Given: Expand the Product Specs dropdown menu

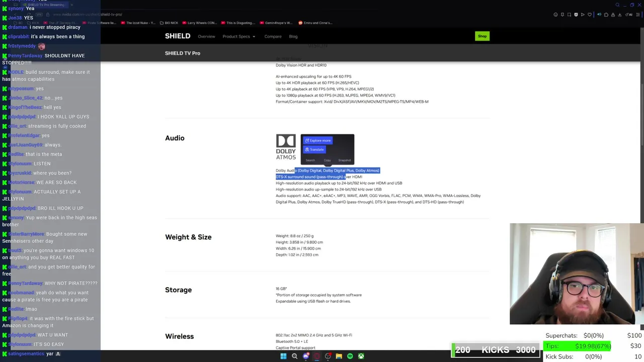Looking at the screenshot, I should (239, 37).
